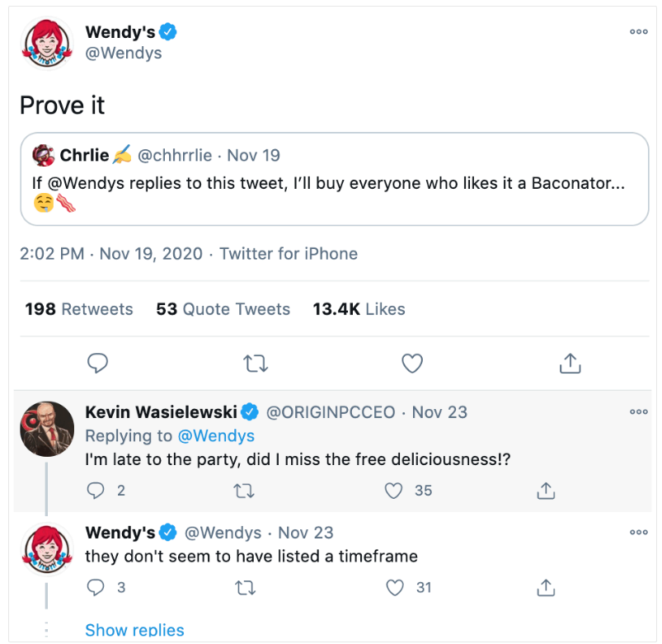Reply to the main Wendy's tweet
Screen dimensions: 662x644
[97, 363]
